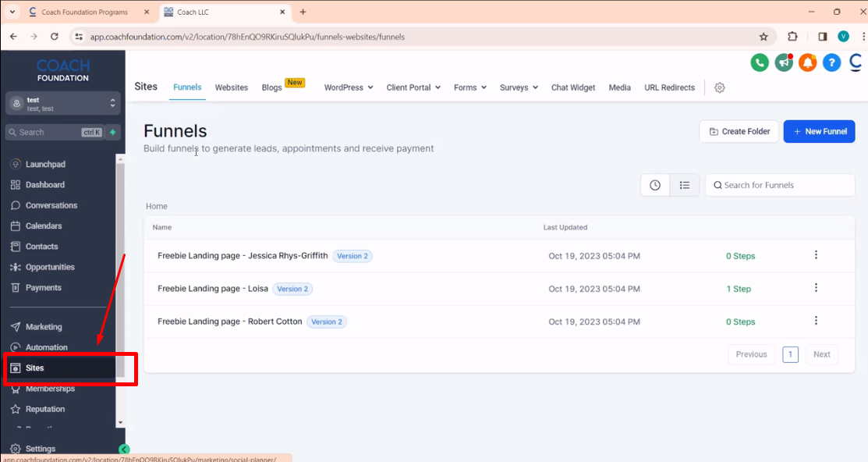Switch to the Blogs tab

[x=272, y=87]
